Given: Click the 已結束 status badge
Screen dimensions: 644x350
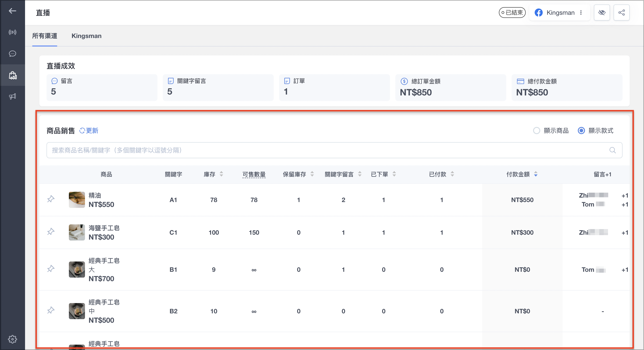Looking at the screenshot, I should pyautogui.click(x=512, y=13).
